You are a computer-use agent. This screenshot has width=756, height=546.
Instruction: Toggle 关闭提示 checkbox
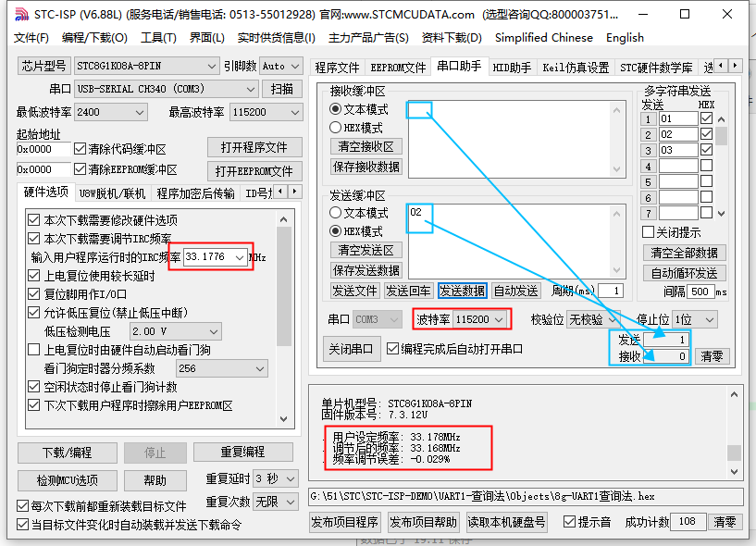(648, 232)
